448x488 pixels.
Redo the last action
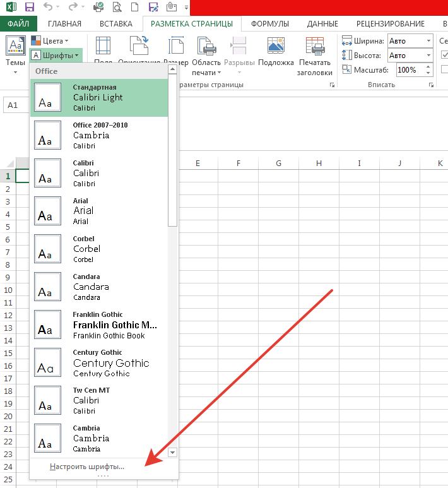[73, 6]
